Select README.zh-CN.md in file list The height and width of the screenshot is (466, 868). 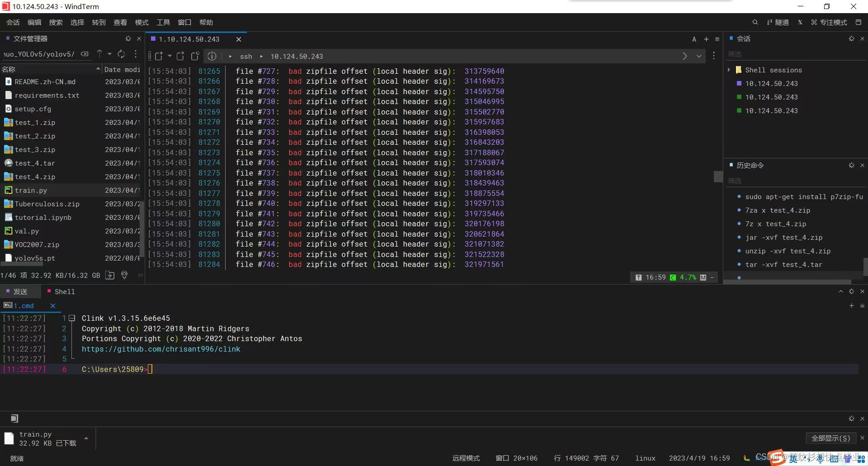[45, 82]
